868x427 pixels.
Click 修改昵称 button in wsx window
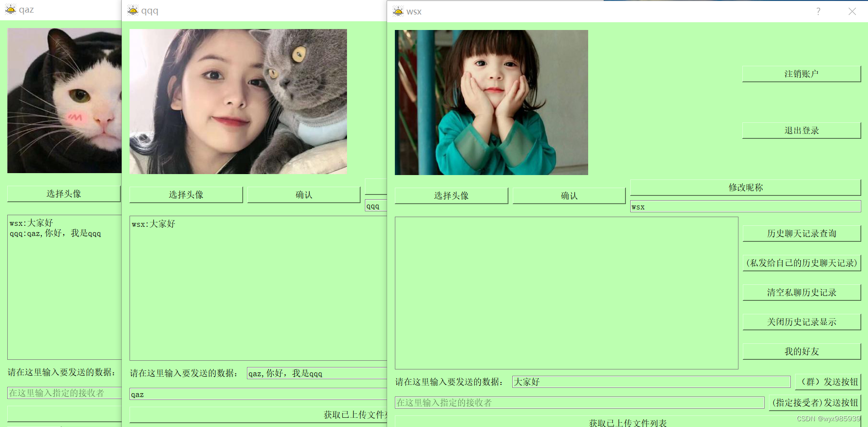tap(745, 188)
